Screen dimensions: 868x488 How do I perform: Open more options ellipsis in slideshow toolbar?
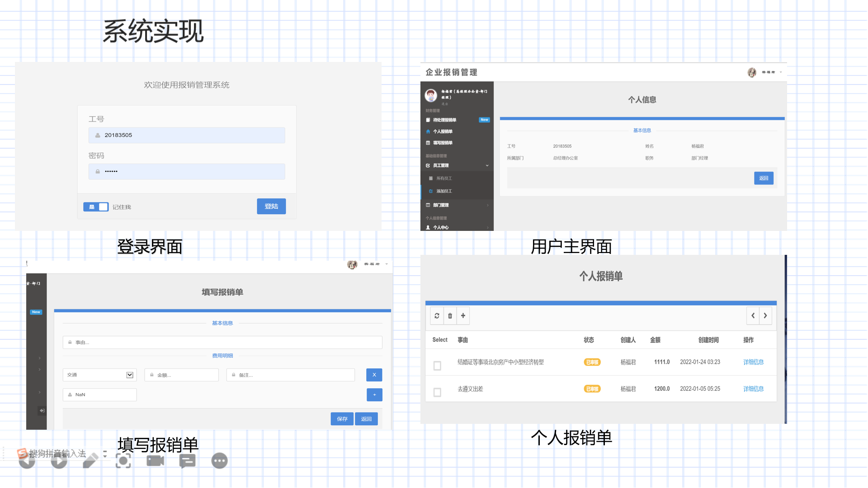tap(219, 461)
